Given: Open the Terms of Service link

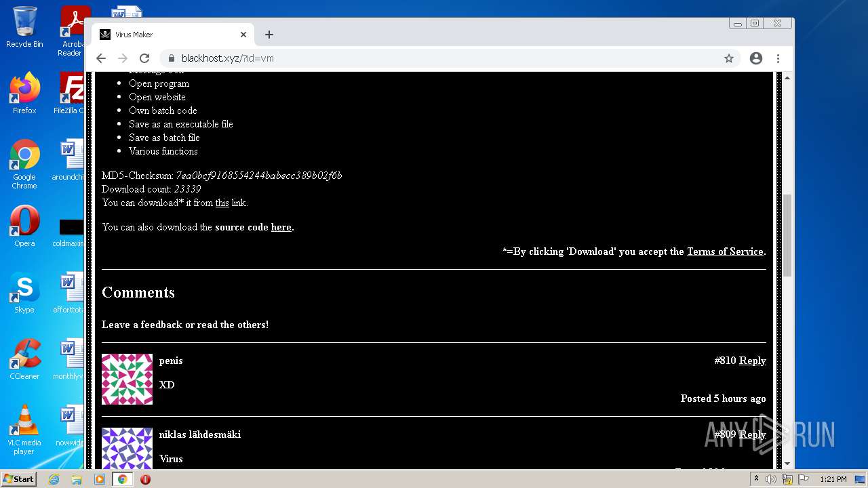Looking at the screenshot, I should click(725, 251).
